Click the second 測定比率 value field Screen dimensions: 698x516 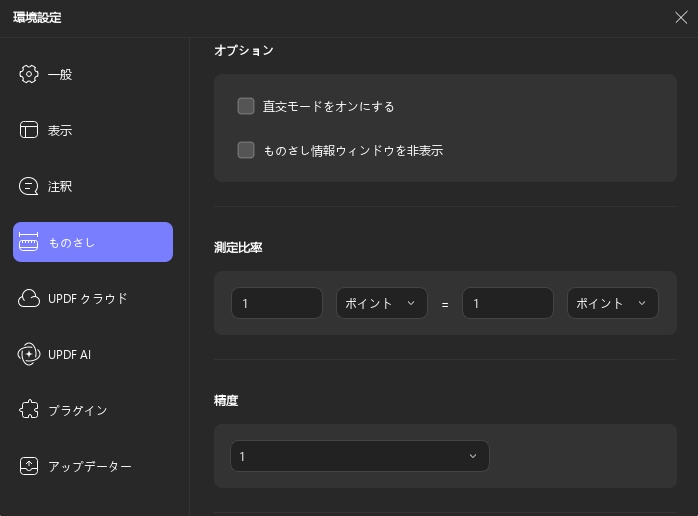(x=508, y=303)
